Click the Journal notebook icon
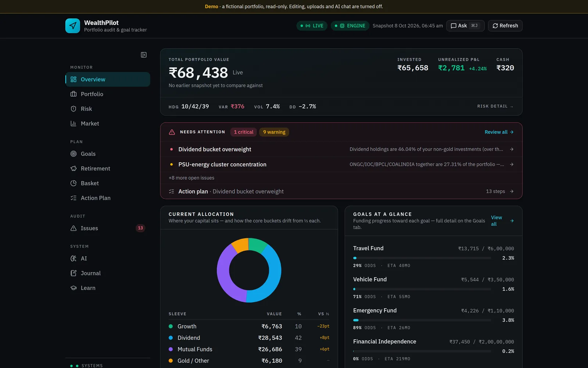588x368 pixels. click(x=73, y=273)
